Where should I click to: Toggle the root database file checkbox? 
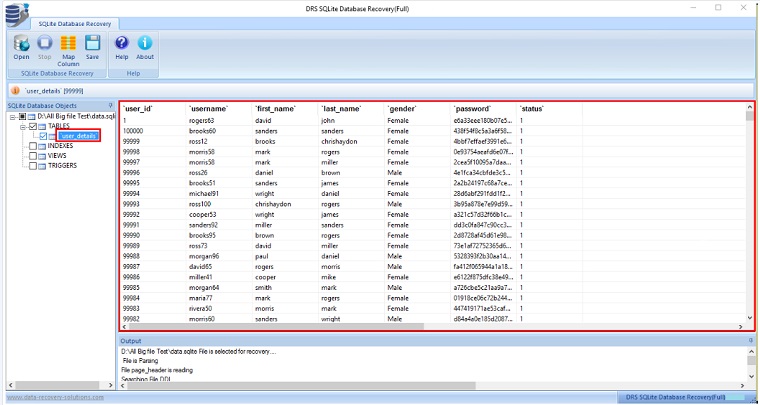coord(22,116)
